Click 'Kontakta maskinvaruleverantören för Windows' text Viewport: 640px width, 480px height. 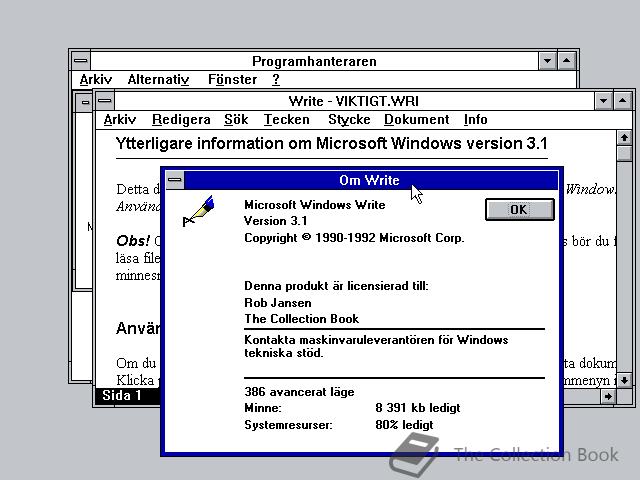click(x=376, y=340)
